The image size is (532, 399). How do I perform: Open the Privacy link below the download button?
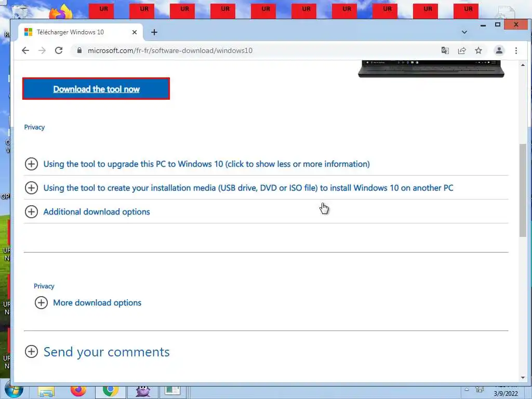tap(34, 127)
